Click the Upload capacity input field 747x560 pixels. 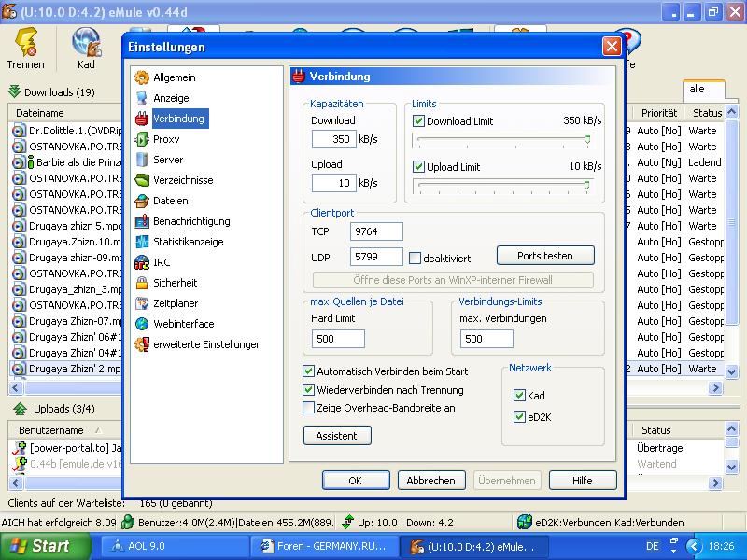[x=334, y=183]
